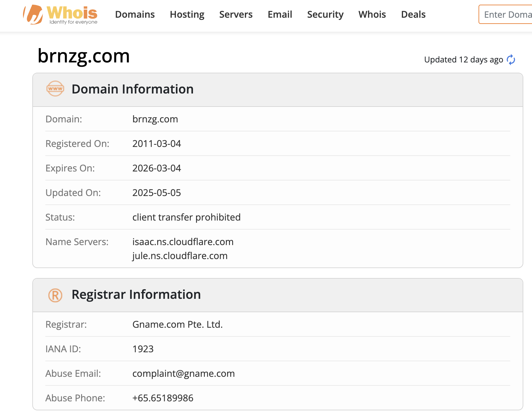
Task: Open the Deals page from navigation
Action: (x=413, y=15)
